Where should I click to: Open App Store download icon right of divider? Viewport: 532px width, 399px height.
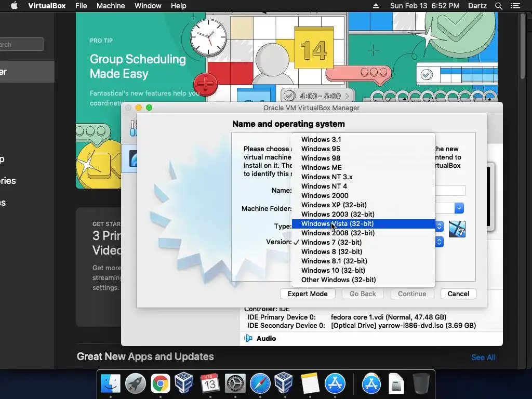click(371, 384)
